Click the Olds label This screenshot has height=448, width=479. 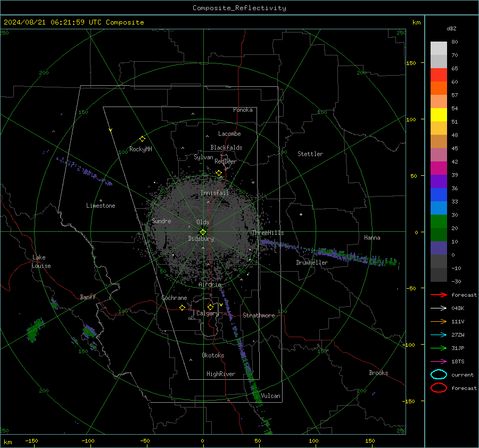coord(203,222)
